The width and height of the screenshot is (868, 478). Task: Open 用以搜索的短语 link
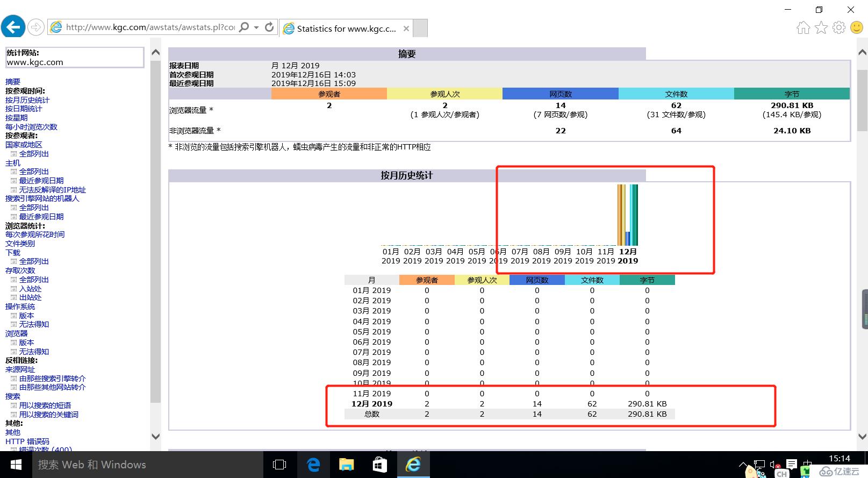[x=45, y=405]
